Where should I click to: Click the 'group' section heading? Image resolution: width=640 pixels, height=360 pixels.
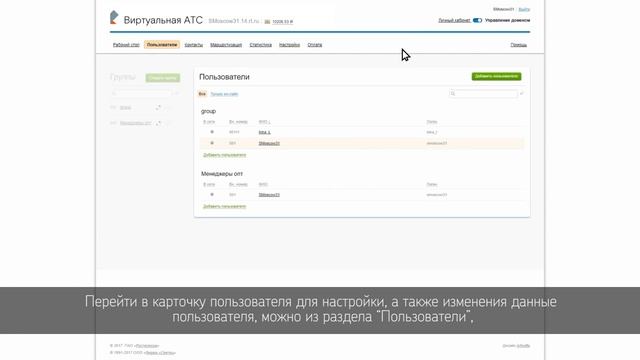208,111
